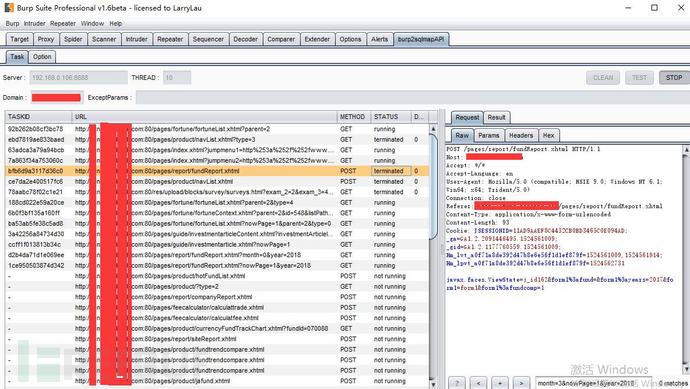Click the Burp Suite title bar icon
The width and height of the screenshot is (690, 389).
pyautogui.click(x=9, y=7)
